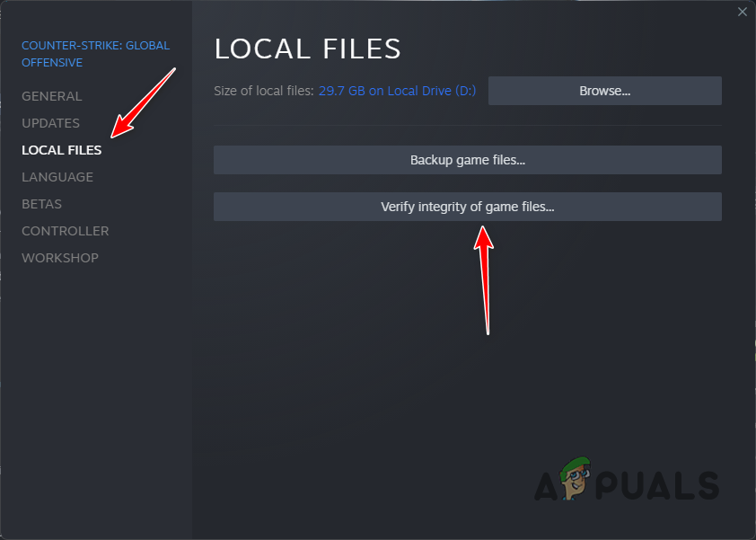View the WORKSHOP section

click(60, 258)
